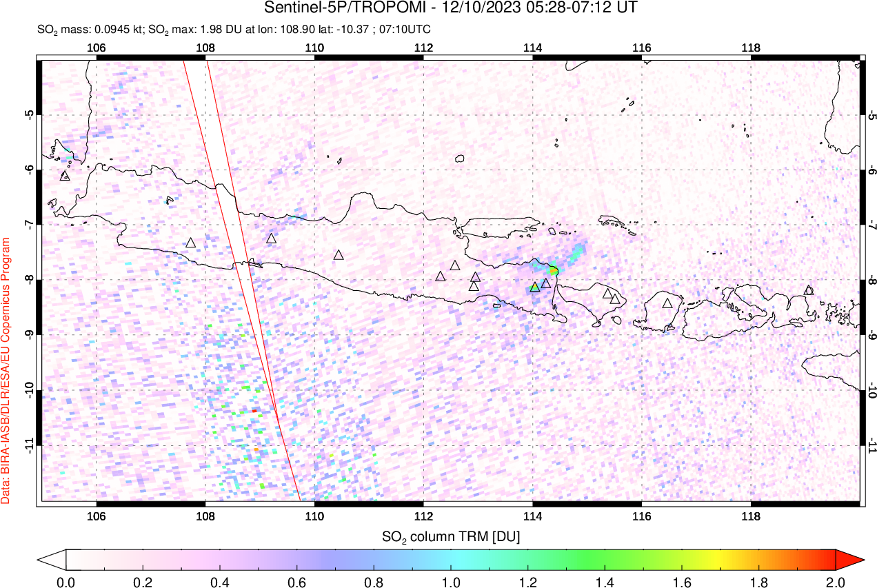The image size is (877, 588).
Task: Click the volcano triangle near 112.3°E
Action: pos(441,276)
